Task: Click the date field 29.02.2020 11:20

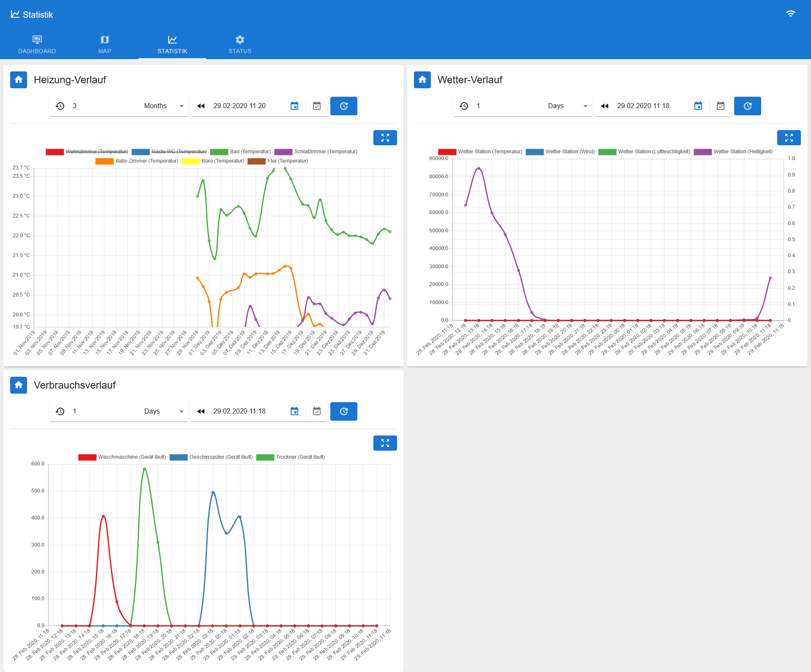Action: tap(248, 106)
